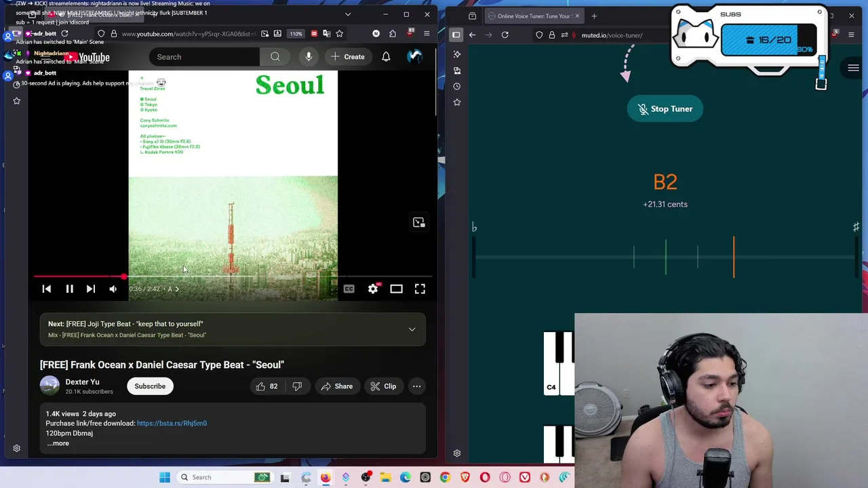Pause the YouTube video
Screen dimensions: 868x488
tap(69, 289)
